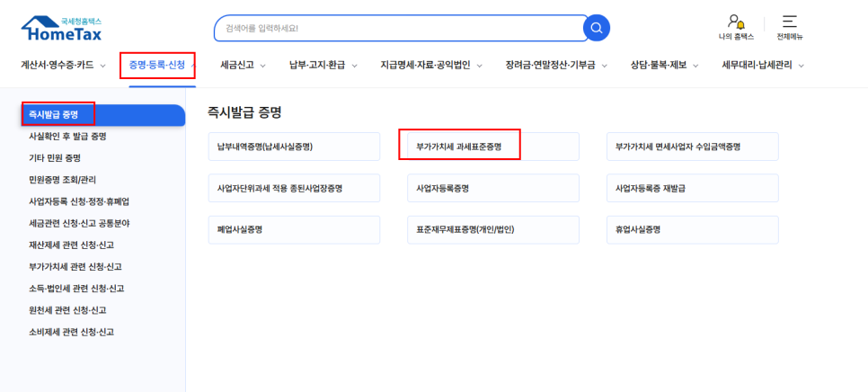Click the HomeTax logo
Viewport: 868px width, 392px height.
click(x=61, y=29)
